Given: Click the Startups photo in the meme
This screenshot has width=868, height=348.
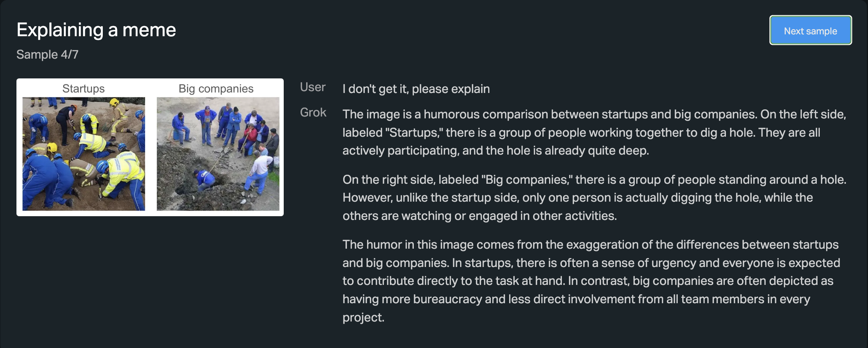Looking at the screenshot, I should click(84, 154).
